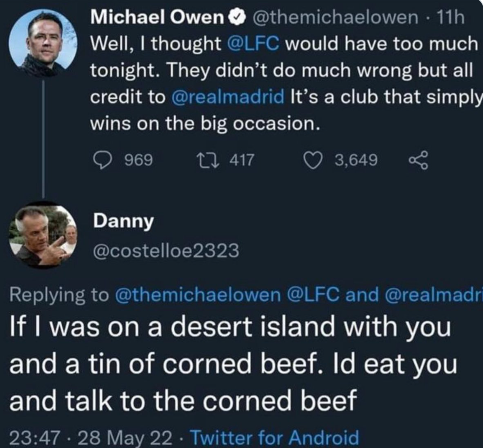Click the 23:47 · 28 May 22 timestamp

[x=90, y=436]
